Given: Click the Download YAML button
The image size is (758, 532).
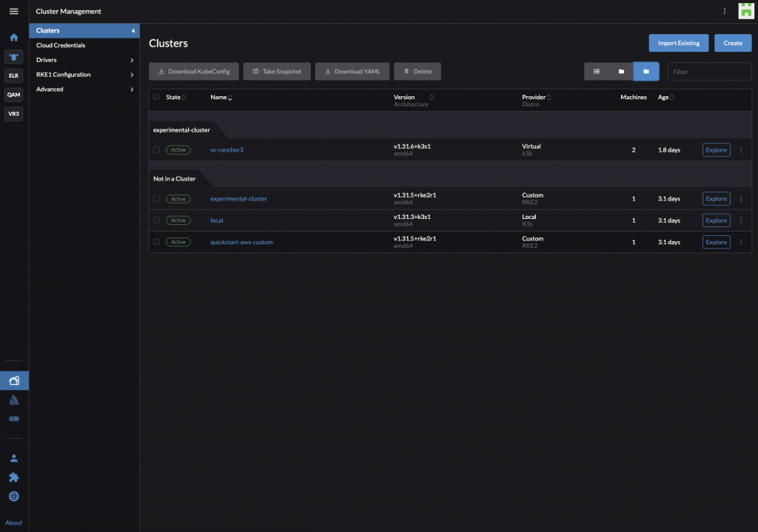Looking at the screenshot, I should 352,72.
